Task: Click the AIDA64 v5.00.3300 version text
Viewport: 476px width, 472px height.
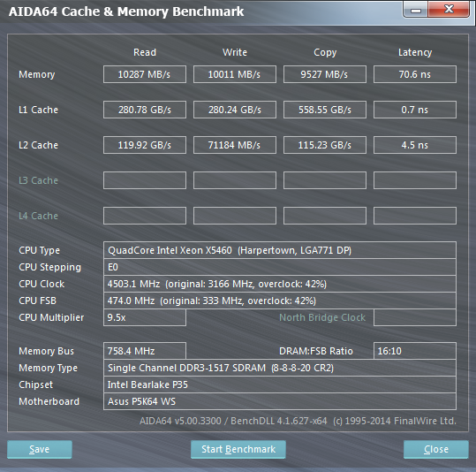Action: [180, 421]
